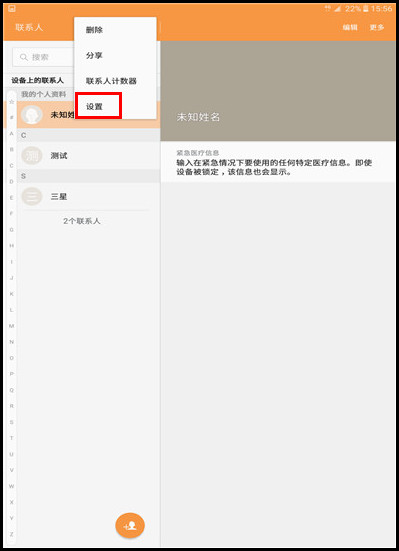Tap section header S in contact list
Screen dimensions: 399x551
point(88,176)
